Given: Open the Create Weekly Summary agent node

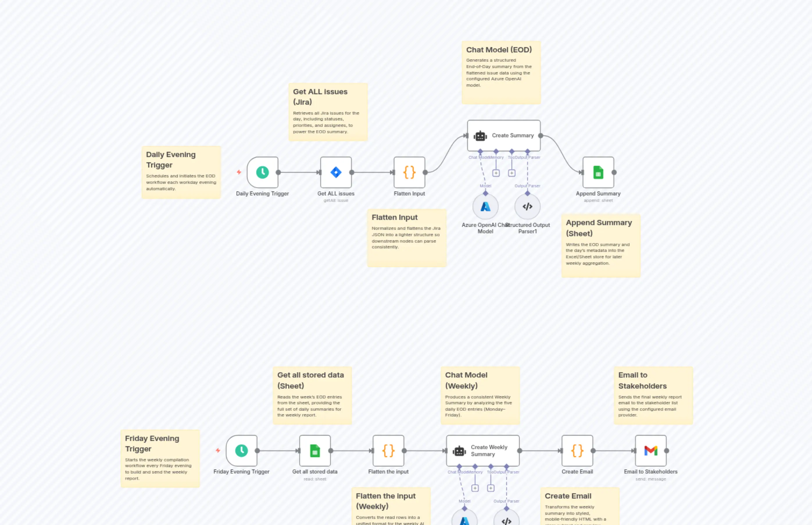Looking at the screenshot, I should [482, 450].
